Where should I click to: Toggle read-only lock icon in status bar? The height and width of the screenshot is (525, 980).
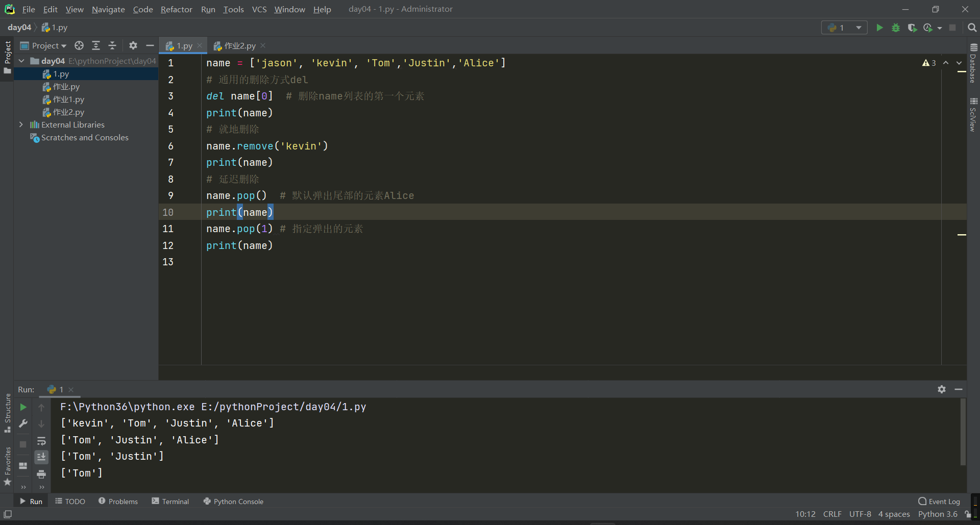tap(967, 514)
